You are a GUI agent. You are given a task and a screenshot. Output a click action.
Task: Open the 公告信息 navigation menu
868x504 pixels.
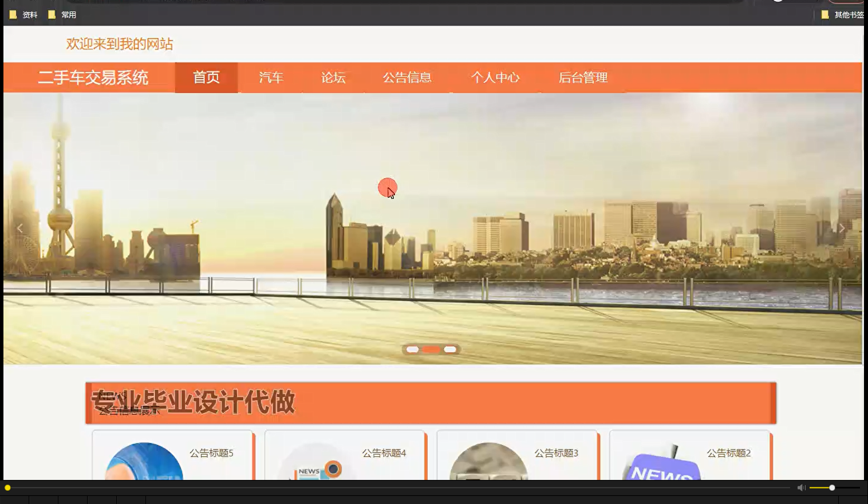(408, 77)
